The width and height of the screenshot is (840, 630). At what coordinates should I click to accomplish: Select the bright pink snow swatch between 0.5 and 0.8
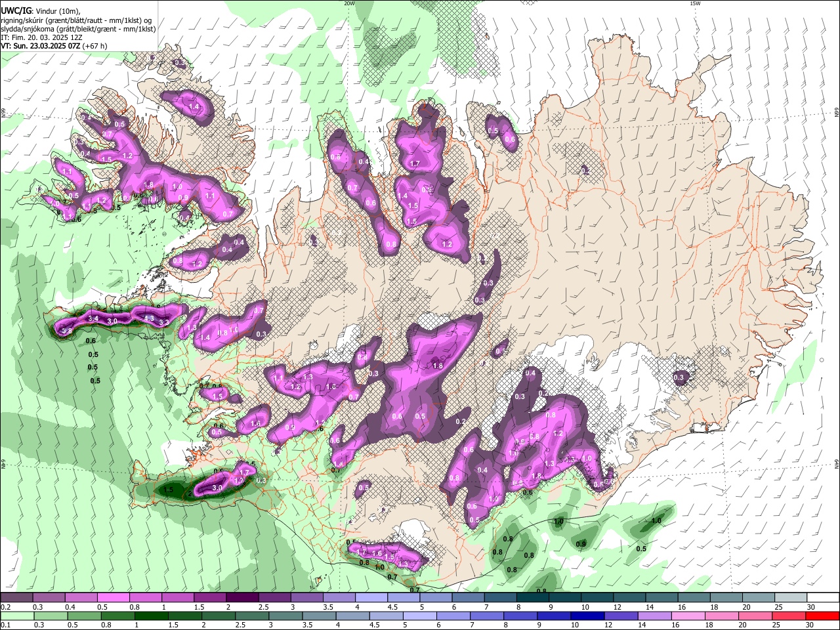click(113, 597)
